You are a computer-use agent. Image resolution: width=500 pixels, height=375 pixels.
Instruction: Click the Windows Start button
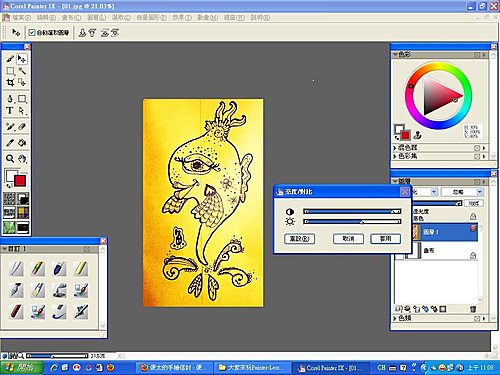[22, 367]
